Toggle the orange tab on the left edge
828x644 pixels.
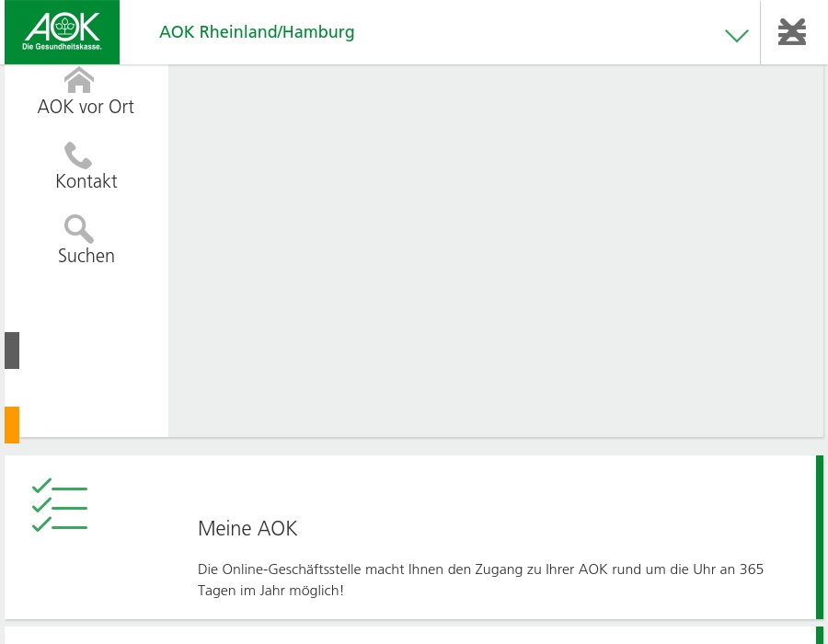coord(12,424)
